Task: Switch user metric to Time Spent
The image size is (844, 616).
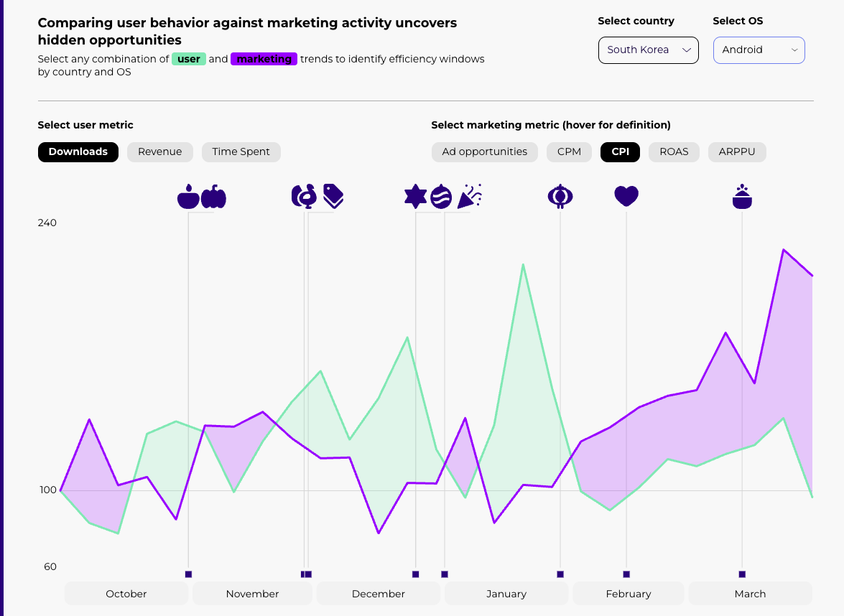Action: click(x=241, y=151)
